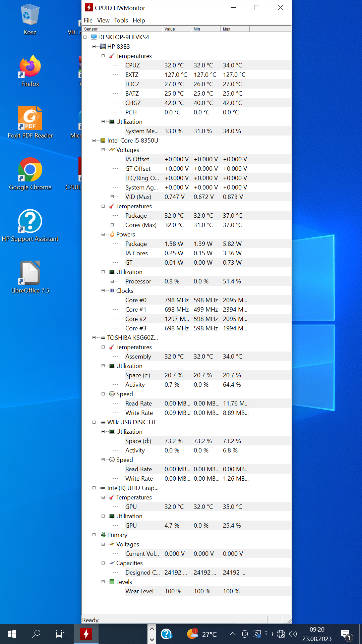The image size is (362, 644).
Task: Click the Value column header
Action: coord(176,29)
